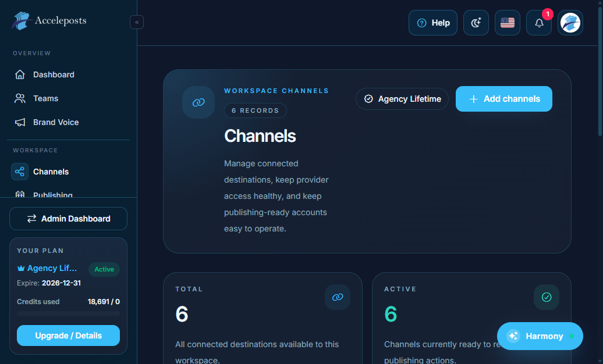The height and width of the screenshot is (364, 603).
Task: Click Add channels button
Action: click(x=504, y=99)
